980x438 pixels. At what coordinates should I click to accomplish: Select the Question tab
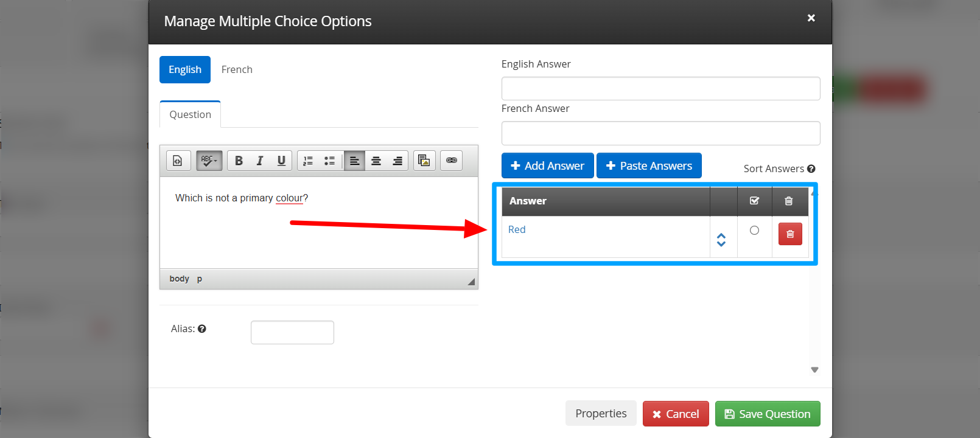click(190, 115)
